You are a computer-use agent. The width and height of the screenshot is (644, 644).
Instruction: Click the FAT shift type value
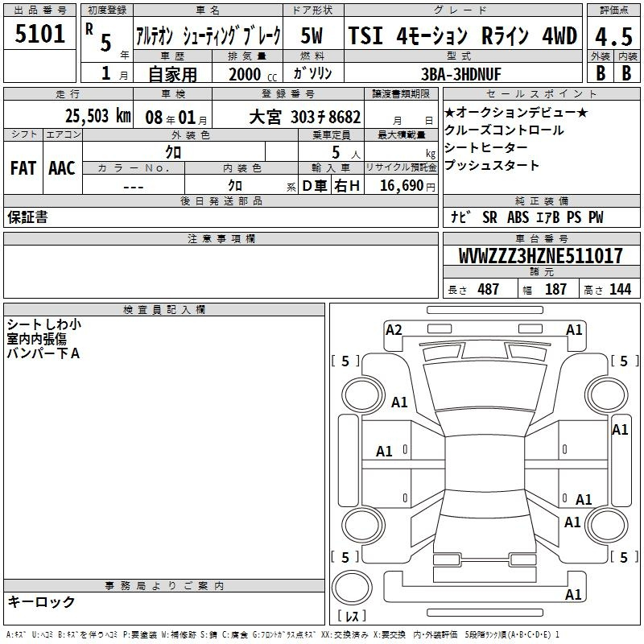click(23, 167)
